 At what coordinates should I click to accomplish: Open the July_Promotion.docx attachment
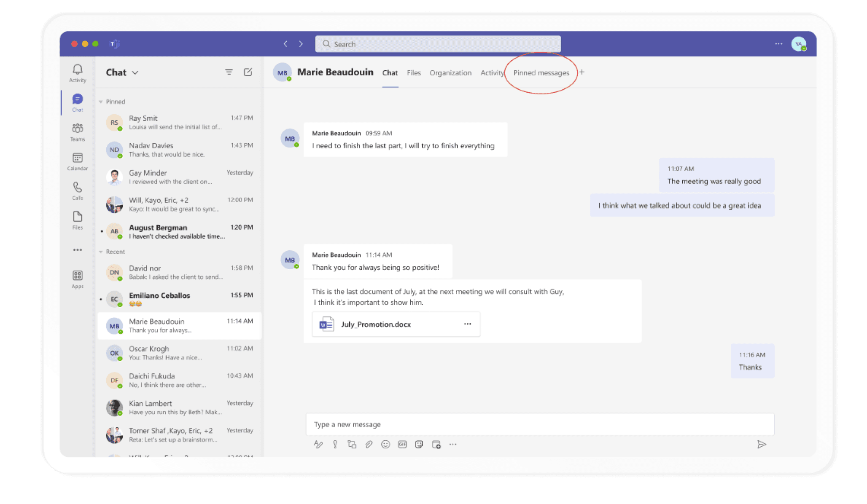point(396,324)
